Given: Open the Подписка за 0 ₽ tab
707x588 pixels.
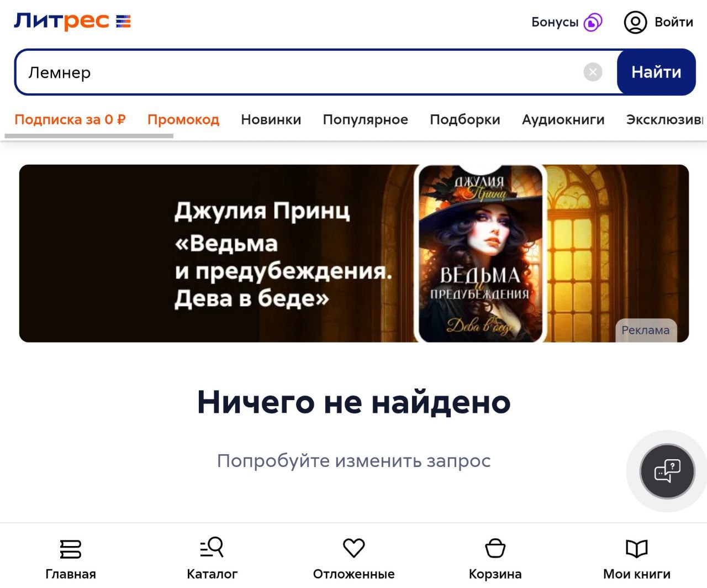Looking at the screenshot, I should point(70,119).
